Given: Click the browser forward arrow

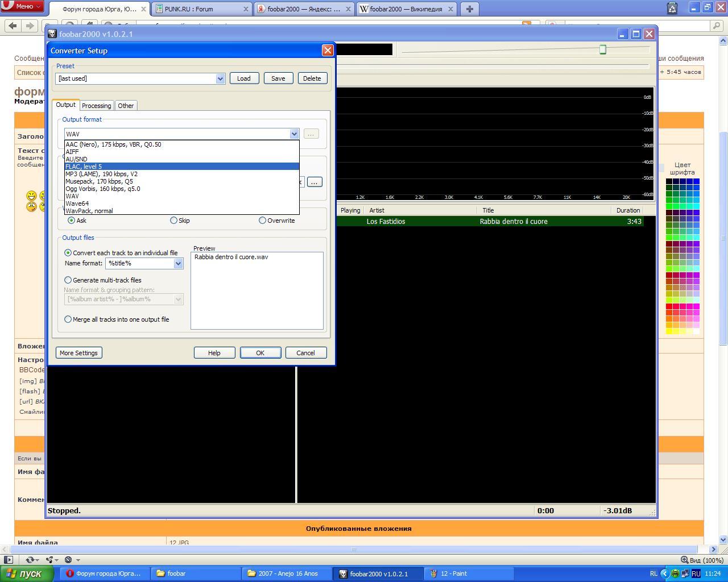Looking at the screenshot, I should click(30, 26).
